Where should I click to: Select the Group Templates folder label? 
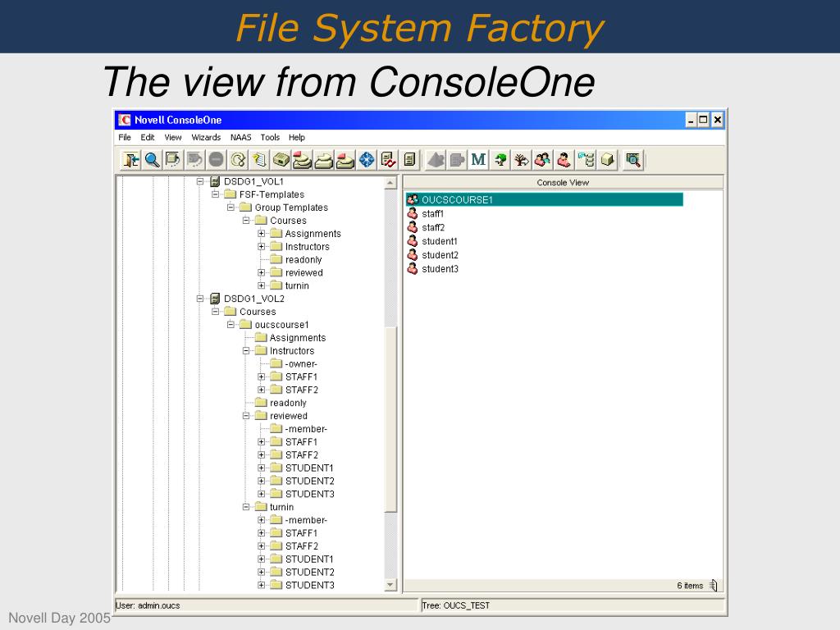291,208
